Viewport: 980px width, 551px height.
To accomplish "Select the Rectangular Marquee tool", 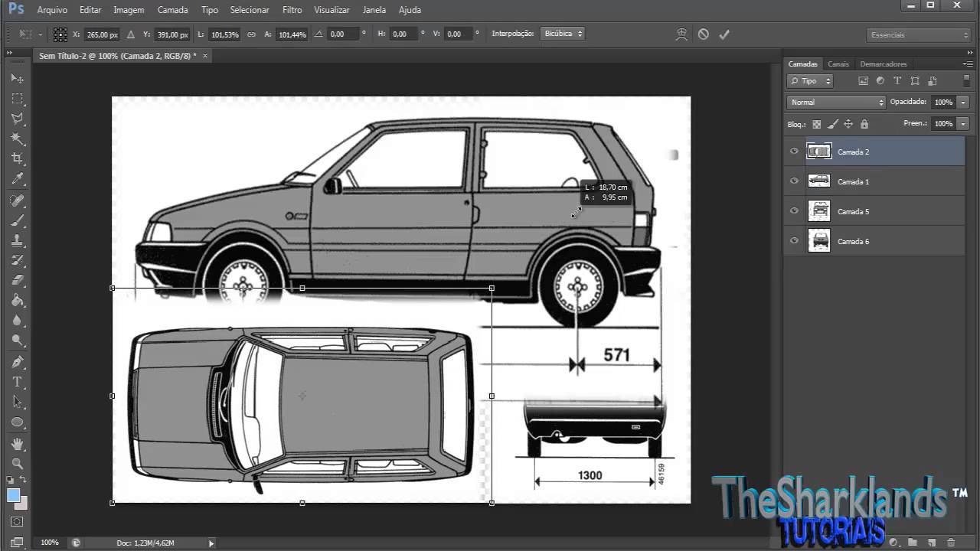I will (17, 99).
